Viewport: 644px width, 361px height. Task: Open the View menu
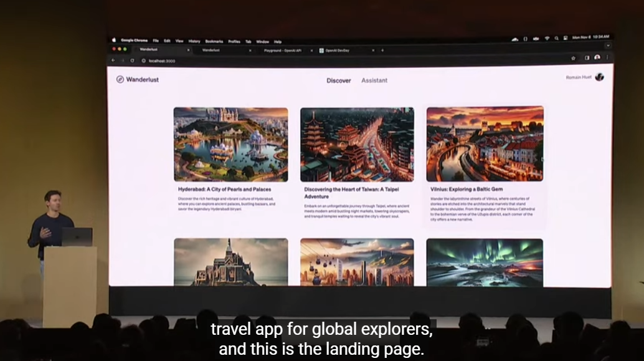[179, 41]
